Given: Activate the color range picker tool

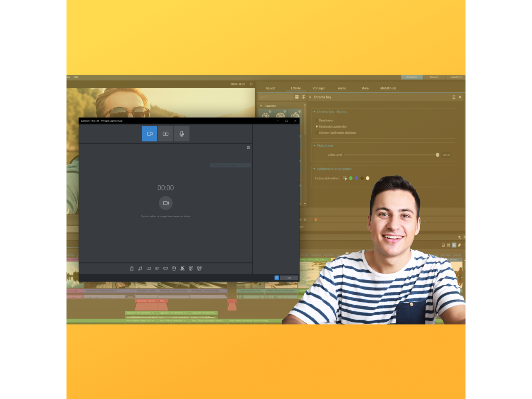Looking at the screenshot, I should tap(345, 178).
